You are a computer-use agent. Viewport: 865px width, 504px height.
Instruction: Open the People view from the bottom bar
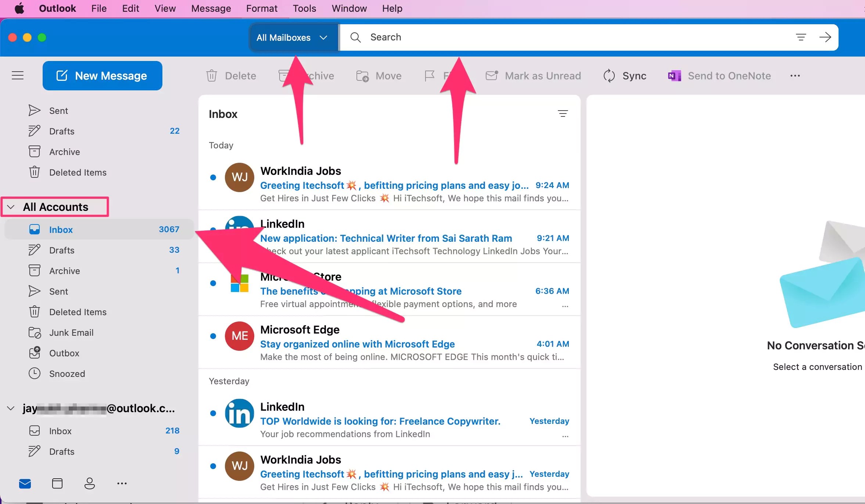(89, 483)
